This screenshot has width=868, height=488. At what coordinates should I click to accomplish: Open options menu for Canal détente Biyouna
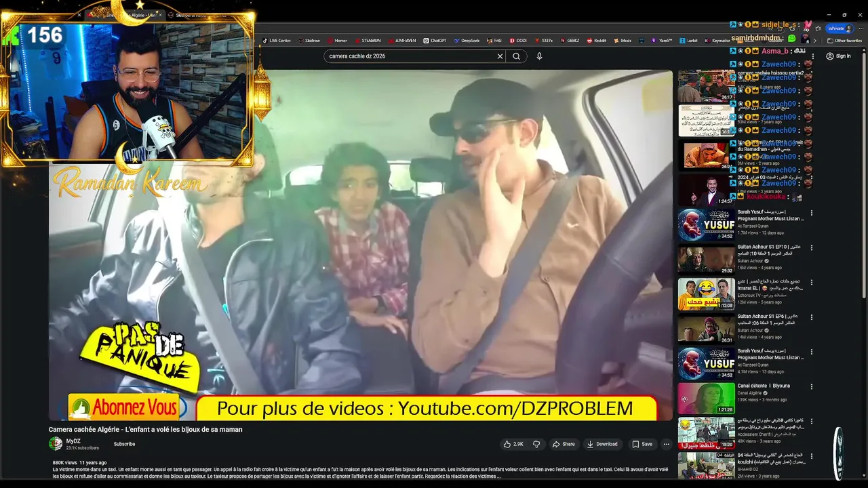[x=812, y=386]
